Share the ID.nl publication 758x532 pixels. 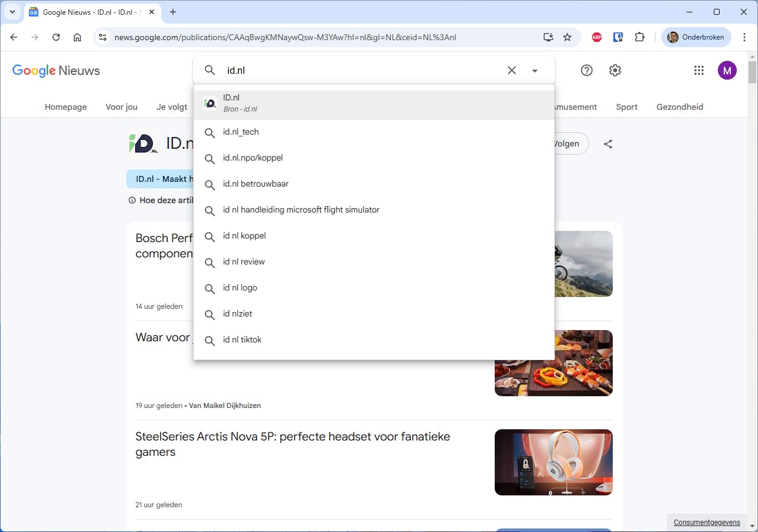click(608, 143)
